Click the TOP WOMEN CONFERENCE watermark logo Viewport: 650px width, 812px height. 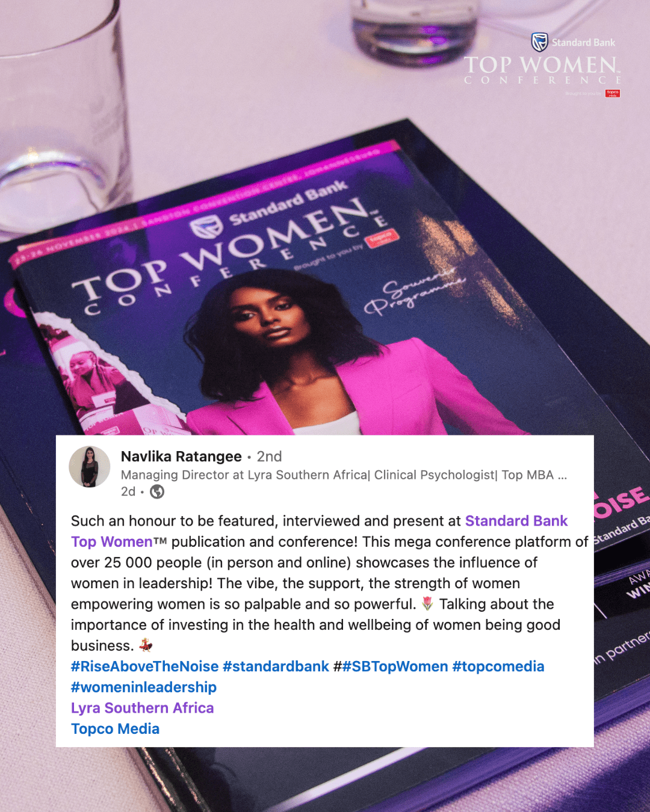tap(542, 70)
